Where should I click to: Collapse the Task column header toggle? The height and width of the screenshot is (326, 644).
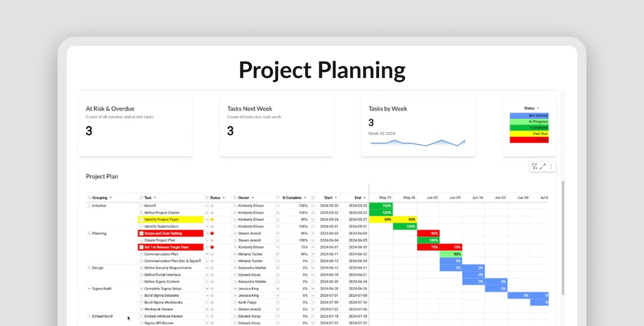[141, 198]
